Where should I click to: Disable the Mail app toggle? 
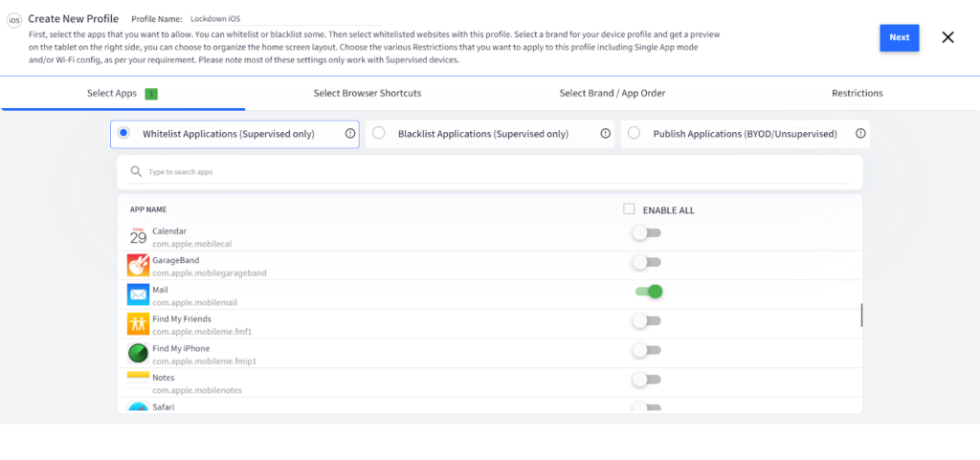(x=649, y=292)
